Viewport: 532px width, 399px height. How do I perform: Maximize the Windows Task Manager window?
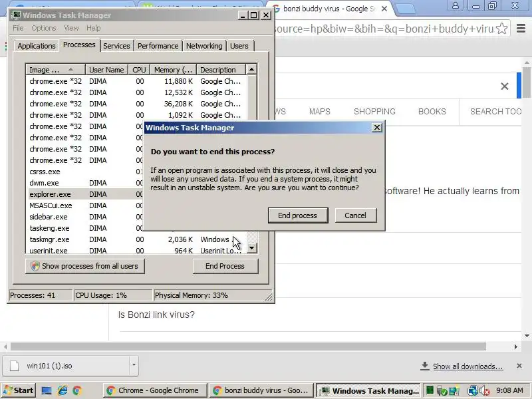(x=253, y=15)
